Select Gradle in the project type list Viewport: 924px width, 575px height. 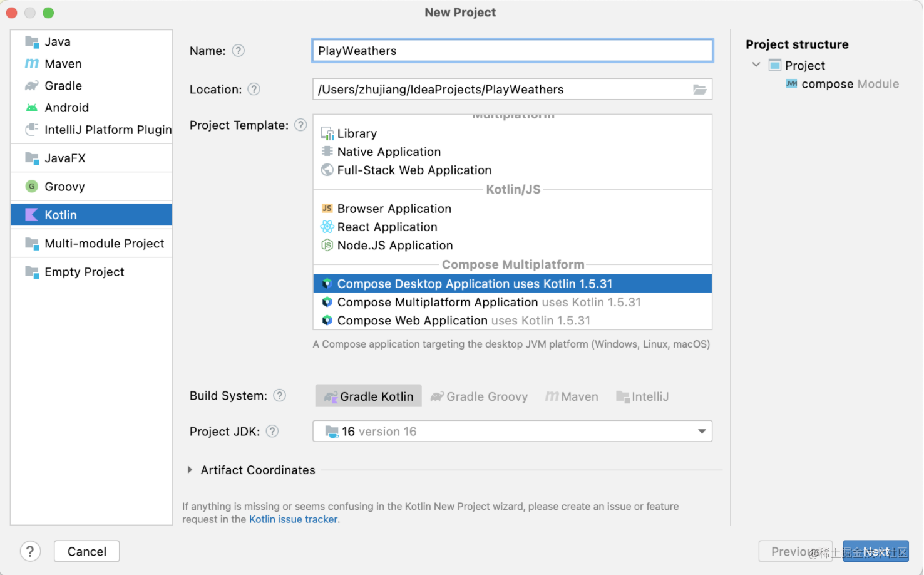click(x=91, y=86)
